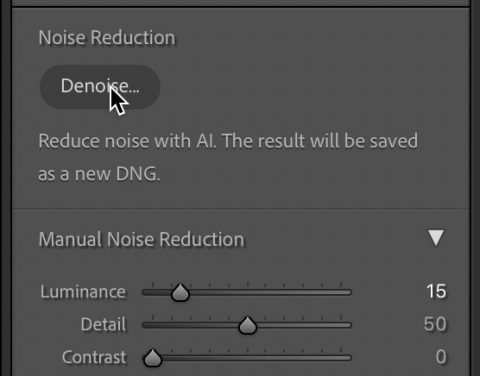Click the Contrast slider handle
Viewport: 480px width, 376px height.
point(153,358)
